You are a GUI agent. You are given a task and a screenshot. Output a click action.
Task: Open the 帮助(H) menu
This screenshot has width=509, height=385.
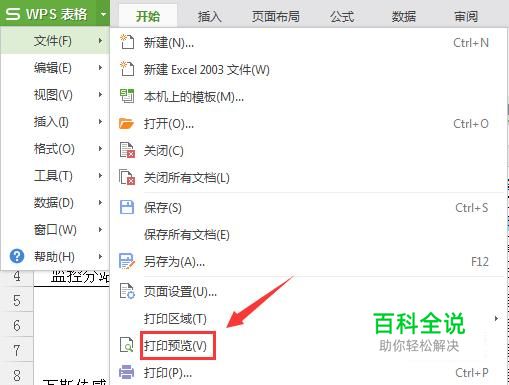pyautogui.click(x=55, y=256)
